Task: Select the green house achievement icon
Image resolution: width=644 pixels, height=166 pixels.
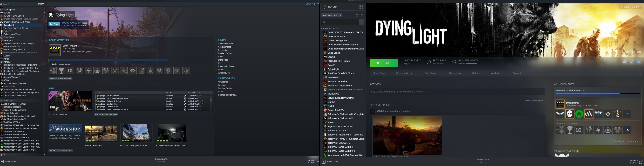Action: tap(579, 114)
